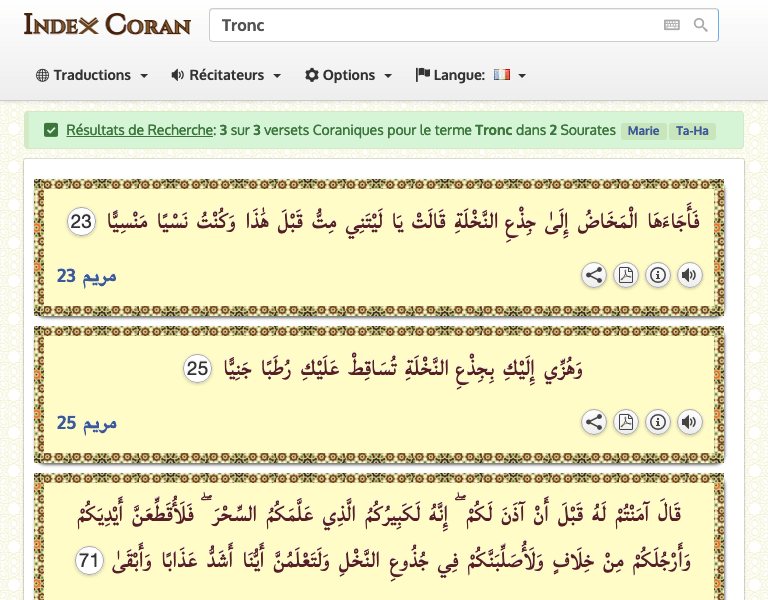Filter results by Marie sourate tag
Viewport: 768px width, 600px height.
pos(643,131)
